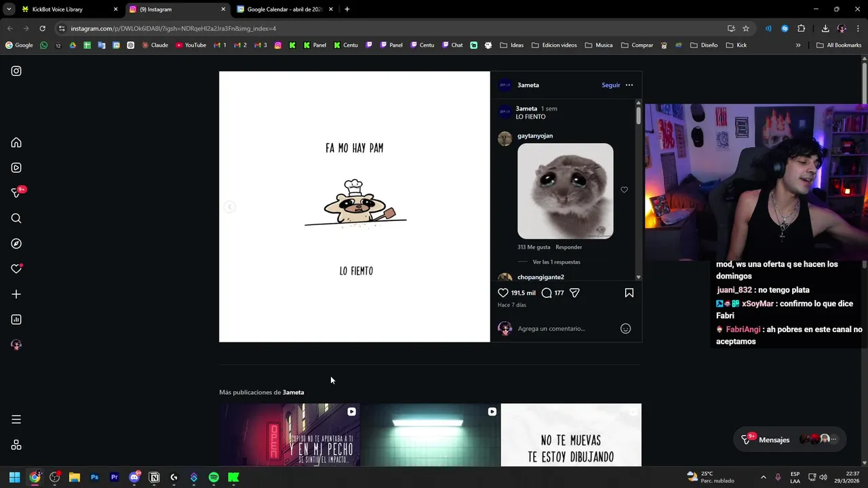Open the Edicion videos bookmark folder
Screen dimensions: 868x488
coord(554,45)
